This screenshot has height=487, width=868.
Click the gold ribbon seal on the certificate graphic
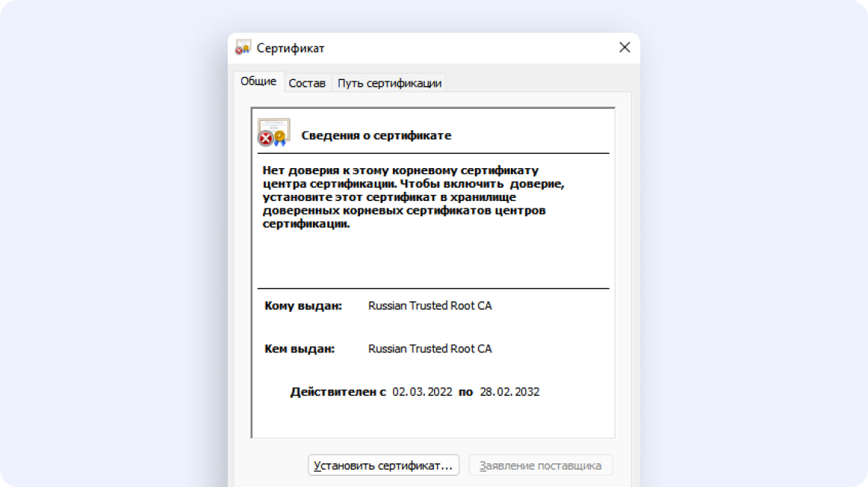point(280,136)
